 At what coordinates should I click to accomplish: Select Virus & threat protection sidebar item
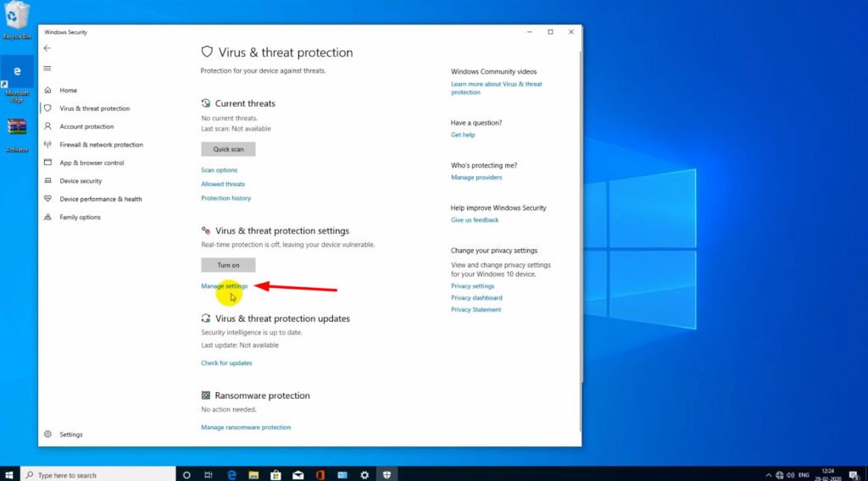pos(95,108)
